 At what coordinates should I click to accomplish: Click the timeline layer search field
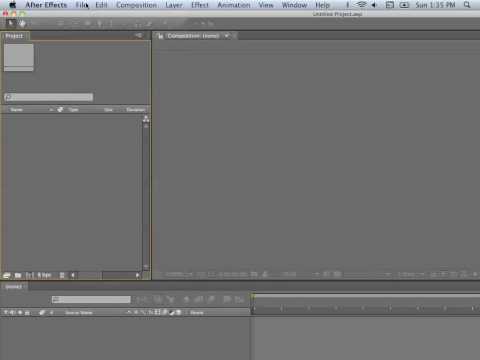coord(91,299)
